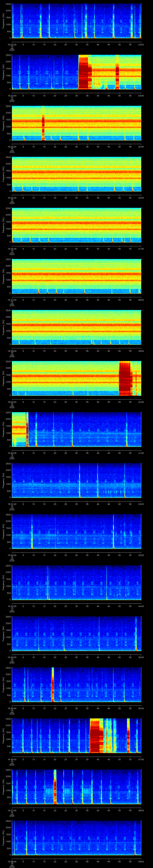Screen dimensions: 153x868
Task: Select the spectrogram plot starting at 16:22:00
Action: (76, 21)
